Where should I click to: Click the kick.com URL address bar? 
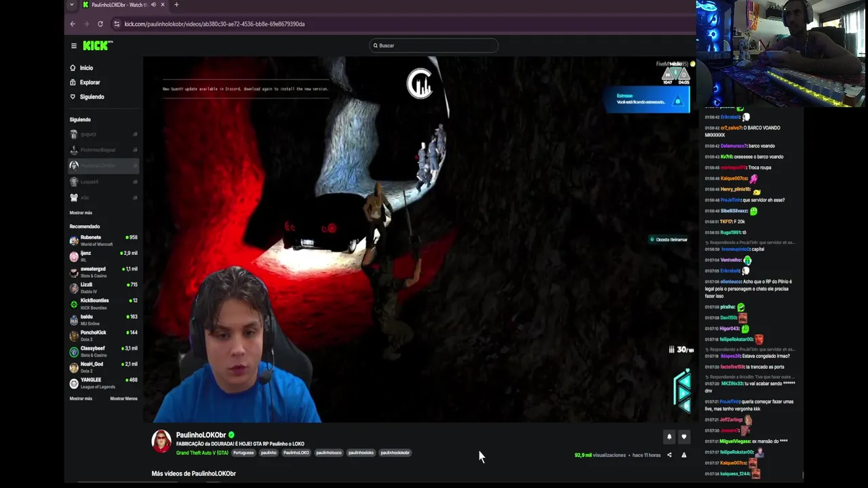pos(214,24)
